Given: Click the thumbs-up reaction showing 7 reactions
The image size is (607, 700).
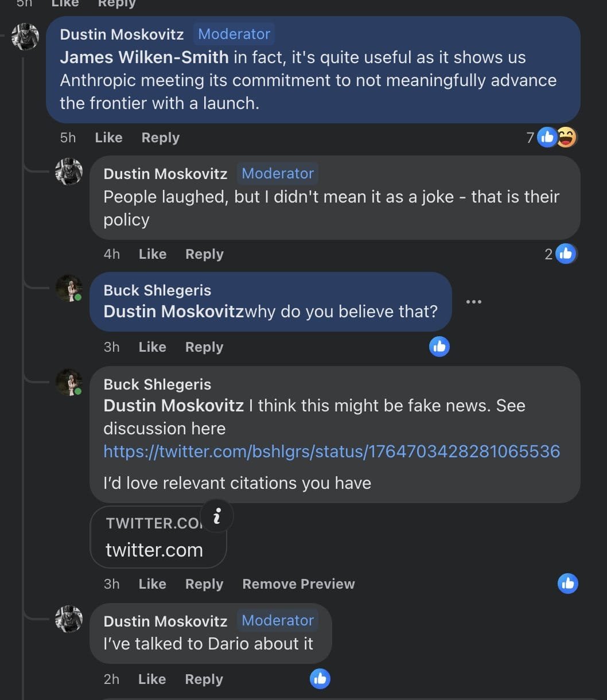Looking at the screenshot, I should click(x=546, y=137).
